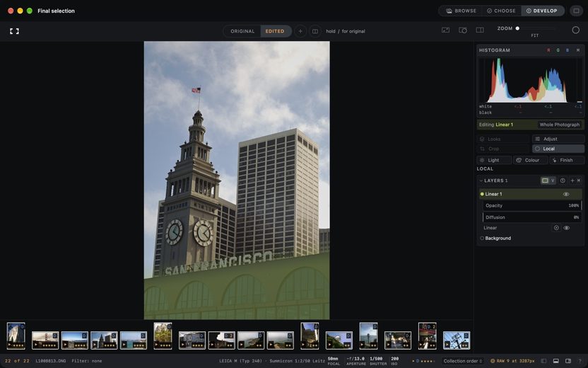Open the Colour tab

tap(531, 161)
